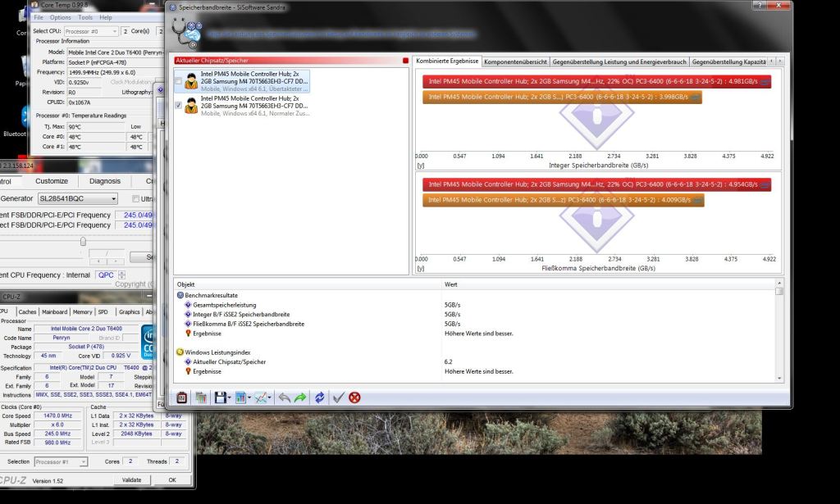The image size is (840, 504).
Task: Click red integer bandwidth bar 4.981GB/s
Action: tap(597, 81)
